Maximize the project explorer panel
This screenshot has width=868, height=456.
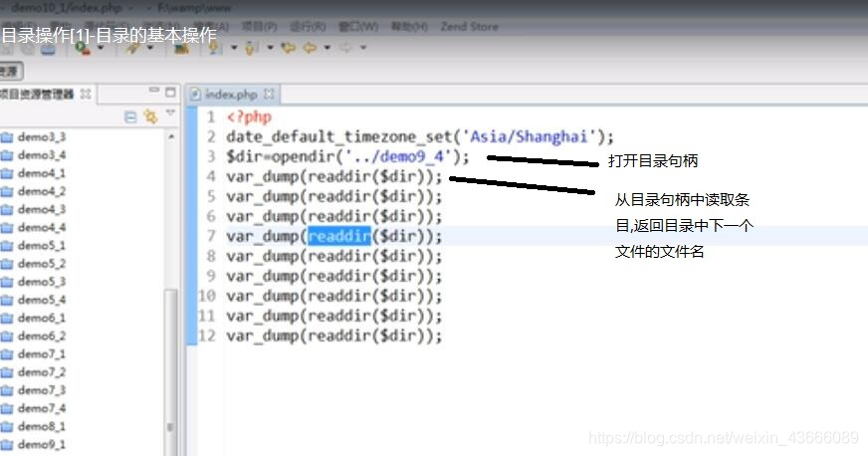(170, 93)
